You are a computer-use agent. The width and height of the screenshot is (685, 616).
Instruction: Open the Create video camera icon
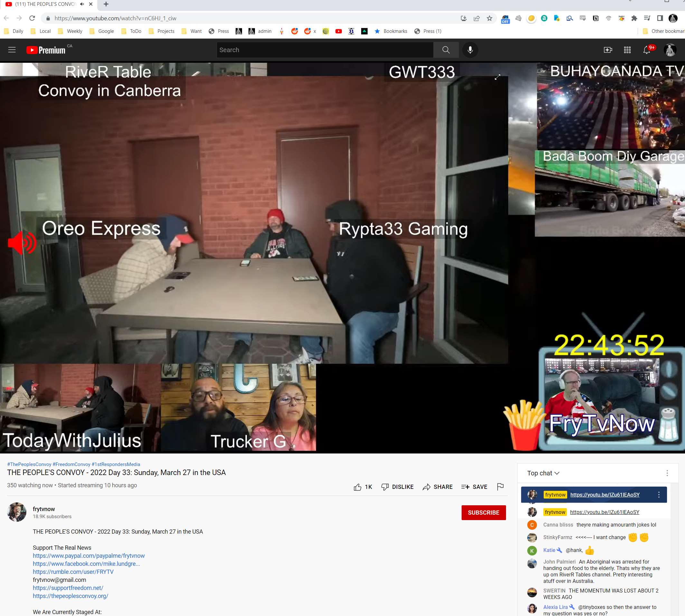pyautogui.click(x=607, y=50)
